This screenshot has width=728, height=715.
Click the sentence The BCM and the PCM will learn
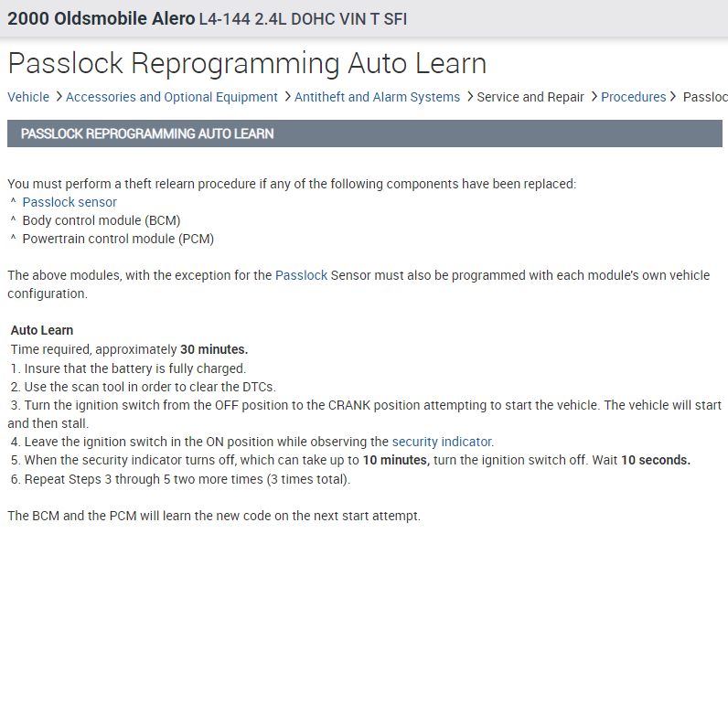click(x=214, y=516)
